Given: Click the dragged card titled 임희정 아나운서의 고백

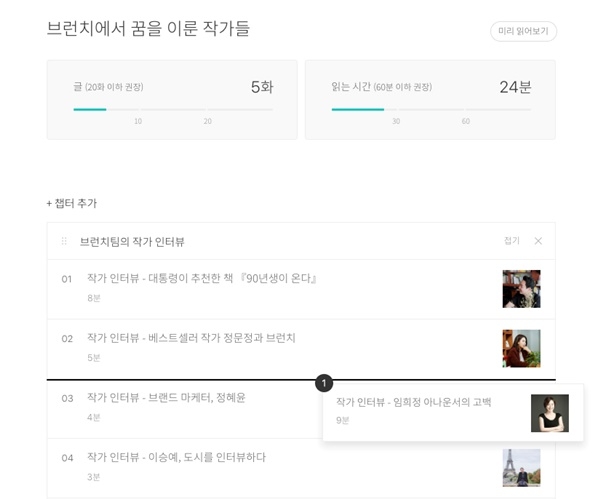Looking at the screenshot, I should click(x=413, y=402).
